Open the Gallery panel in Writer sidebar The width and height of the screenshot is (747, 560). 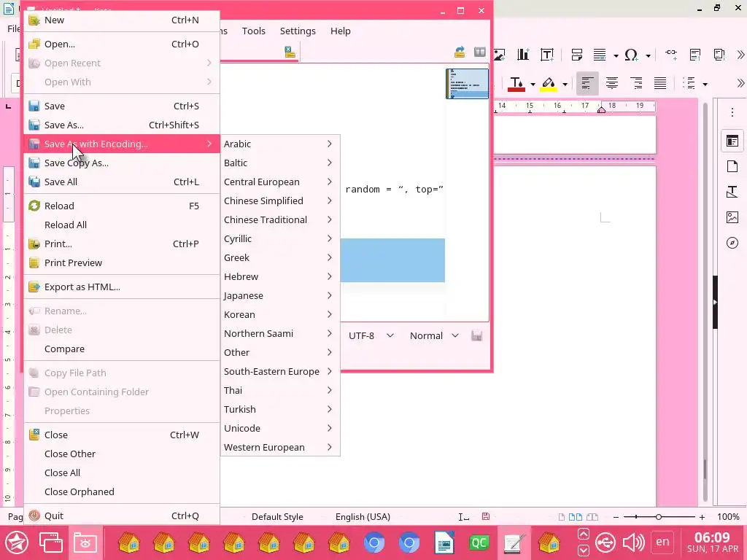pos(732,217)
